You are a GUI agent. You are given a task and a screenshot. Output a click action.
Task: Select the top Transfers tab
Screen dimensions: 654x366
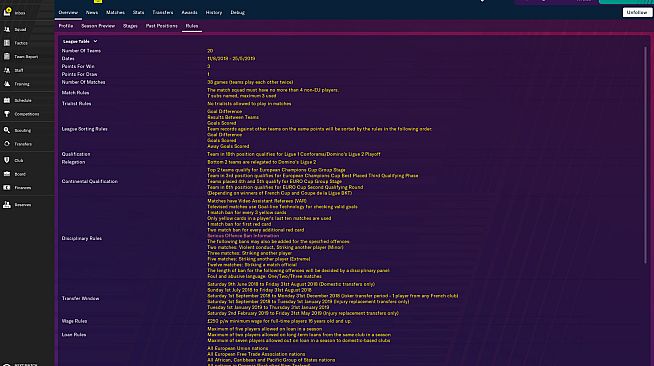(x=163, y=13)
